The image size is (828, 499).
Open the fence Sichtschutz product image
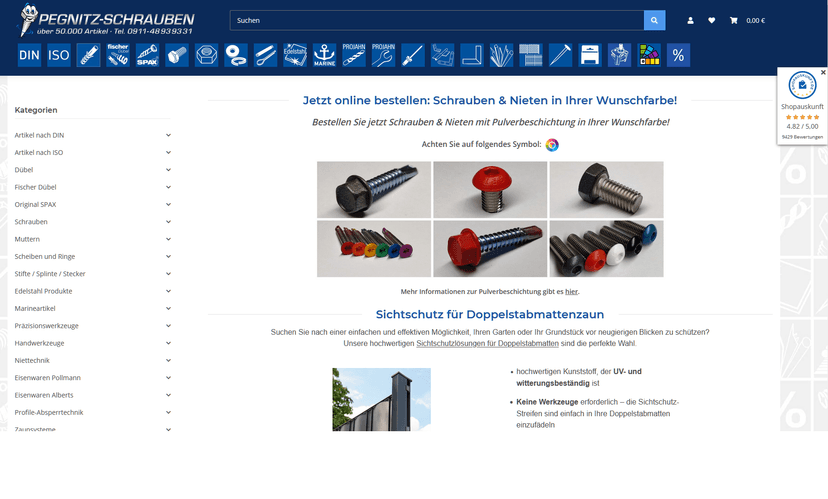(381, 400)
